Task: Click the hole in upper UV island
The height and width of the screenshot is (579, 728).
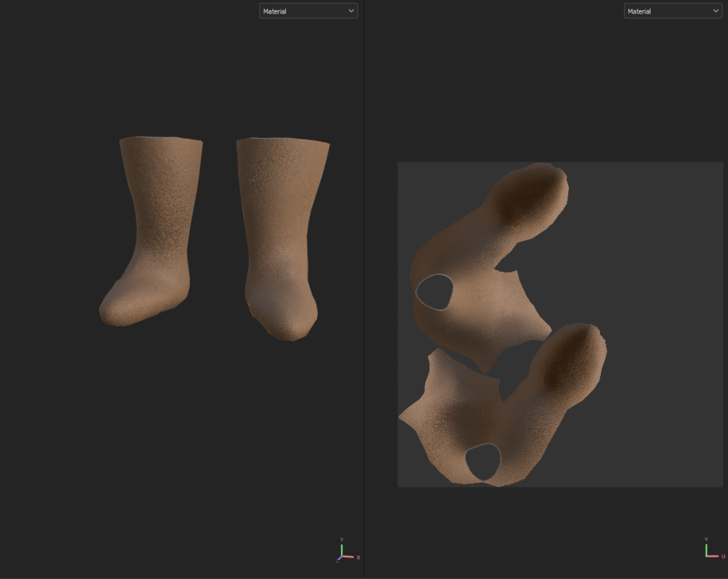Action: click(434, 292)
